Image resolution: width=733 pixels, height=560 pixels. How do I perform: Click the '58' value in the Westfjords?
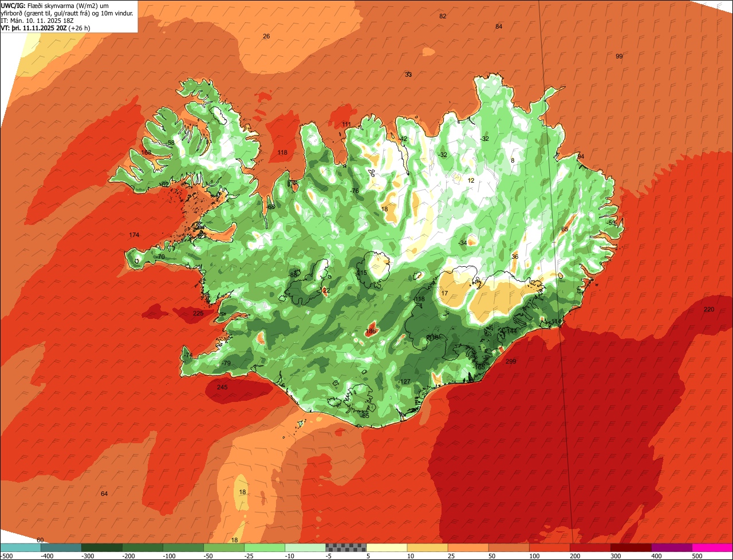pyautogui.click(x=171, y=143)
